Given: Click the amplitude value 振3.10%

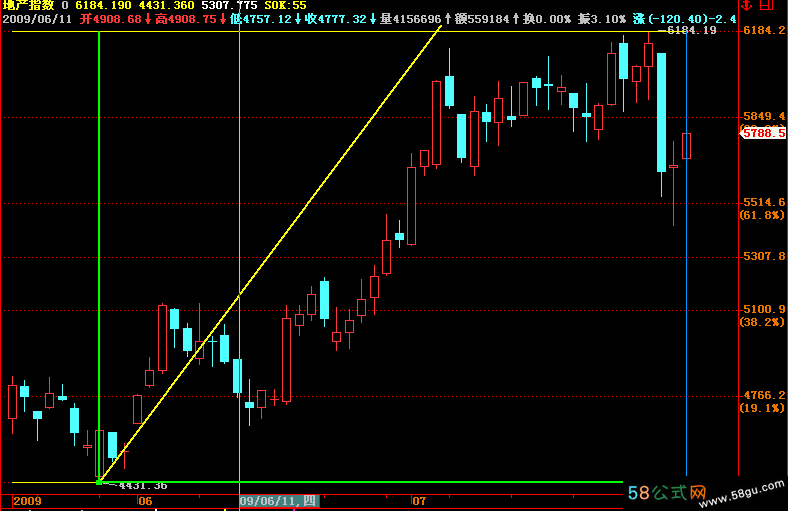Looking at the screenshot, I should coord(602,19).
